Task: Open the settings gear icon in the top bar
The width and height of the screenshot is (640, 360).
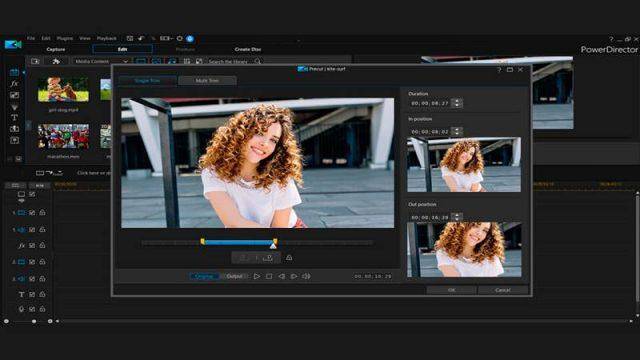Action: pos(180,38)
